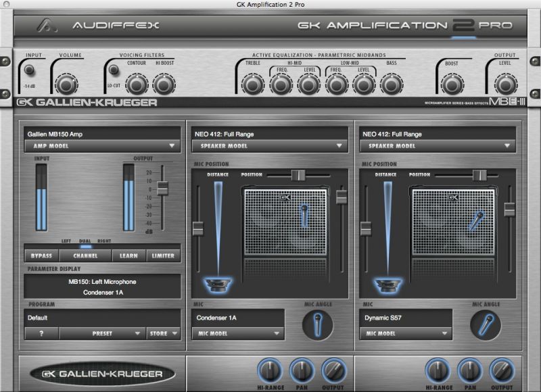Click the input level meter

click(41, 197)
